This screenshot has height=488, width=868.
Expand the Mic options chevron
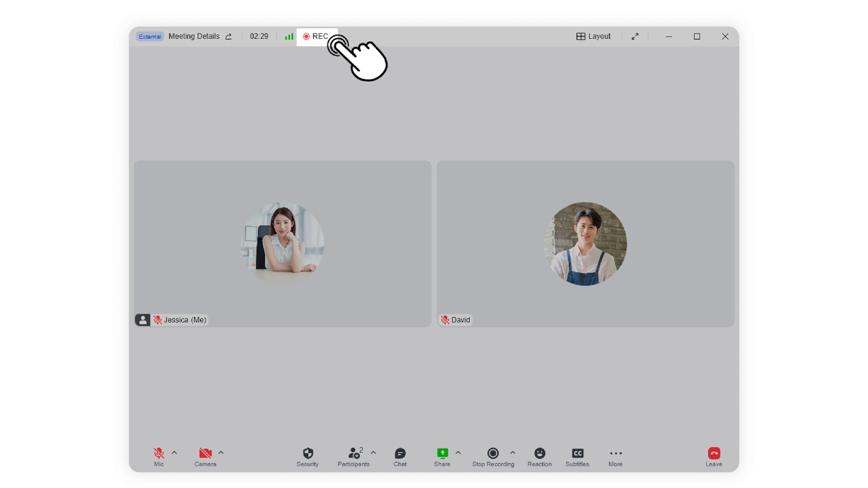(174, 452)
